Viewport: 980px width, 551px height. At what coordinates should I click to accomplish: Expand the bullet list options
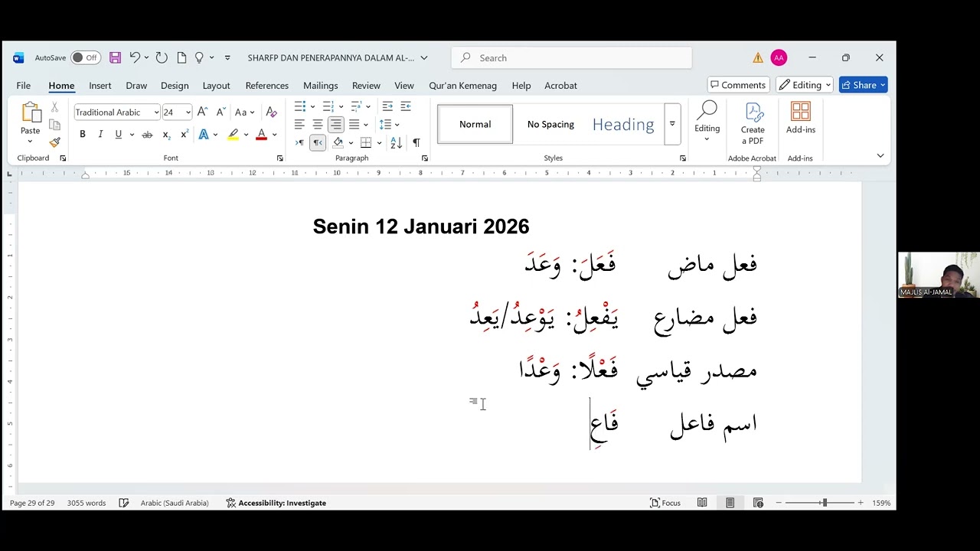(312, 106)
